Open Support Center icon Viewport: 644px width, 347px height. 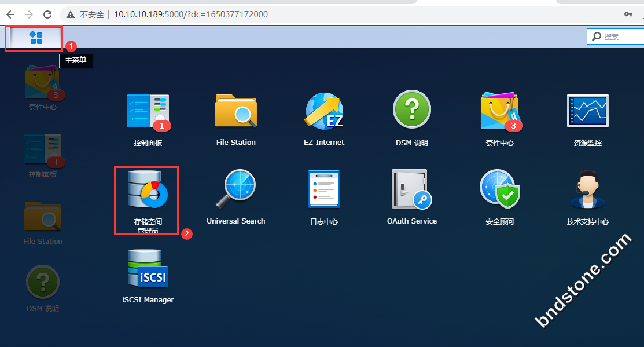(588, 189)
